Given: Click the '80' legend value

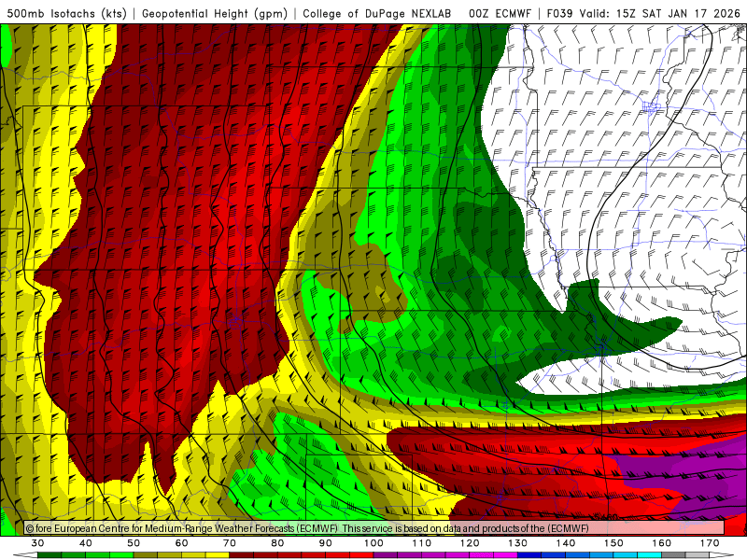Looking at the screenshot, I should 277,543.
